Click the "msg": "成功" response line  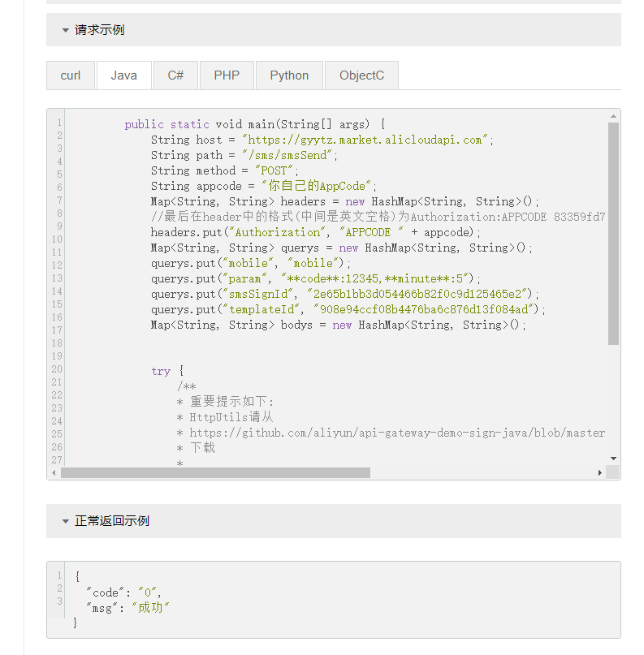(x=128, y=608)
